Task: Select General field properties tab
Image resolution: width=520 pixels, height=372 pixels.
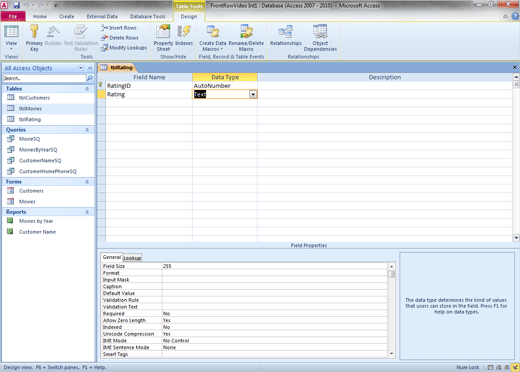Action: pos(112,257)
